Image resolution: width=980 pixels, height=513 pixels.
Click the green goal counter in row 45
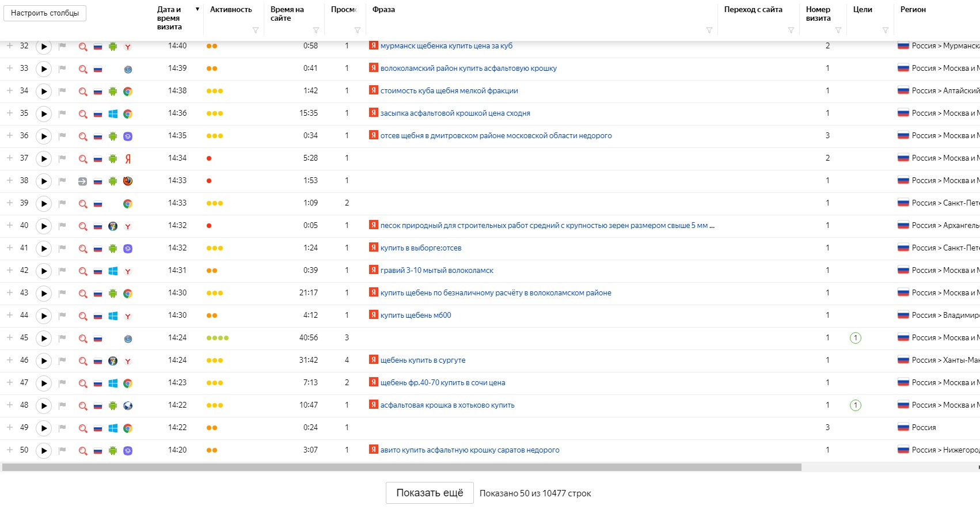pyautogui.click(x=855, y=338)
